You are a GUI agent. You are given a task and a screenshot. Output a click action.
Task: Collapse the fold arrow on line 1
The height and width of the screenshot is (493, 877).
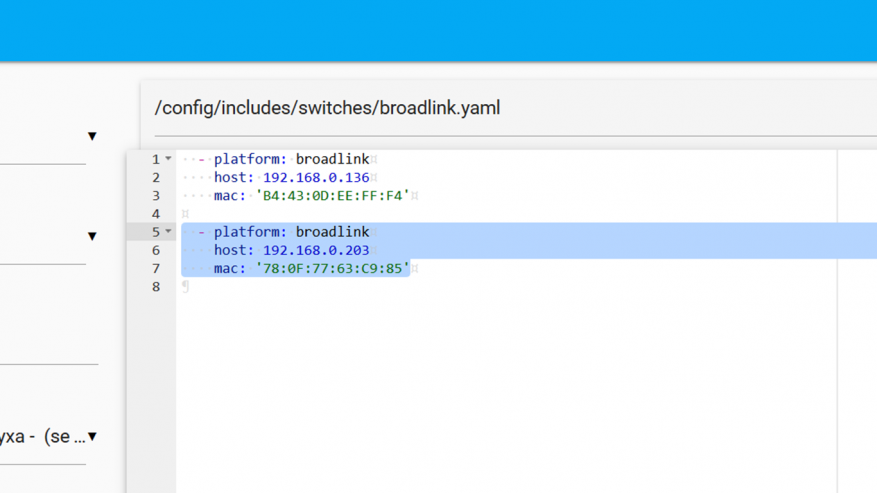(168, 159)
